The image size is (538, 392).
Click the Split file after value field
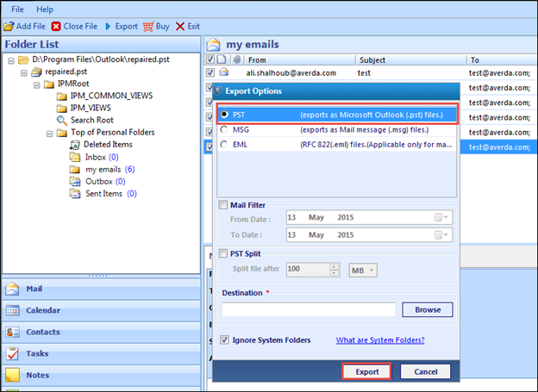click(308, 270)
